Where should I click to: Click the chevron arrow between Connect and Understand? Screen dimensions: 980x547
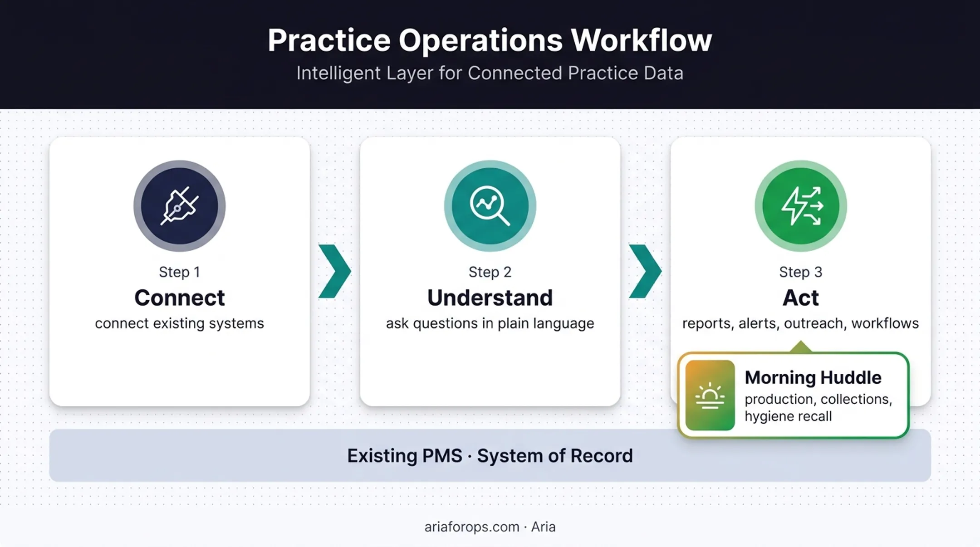(x=335, y=271)
